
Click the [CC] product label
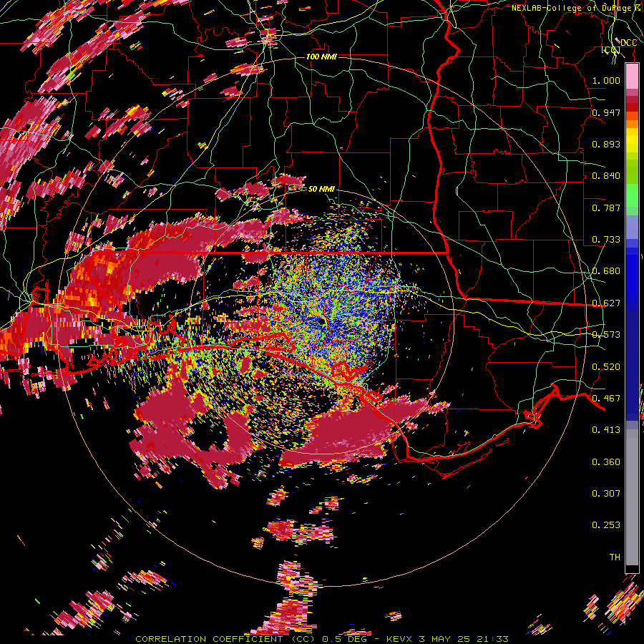coord(611,50)
